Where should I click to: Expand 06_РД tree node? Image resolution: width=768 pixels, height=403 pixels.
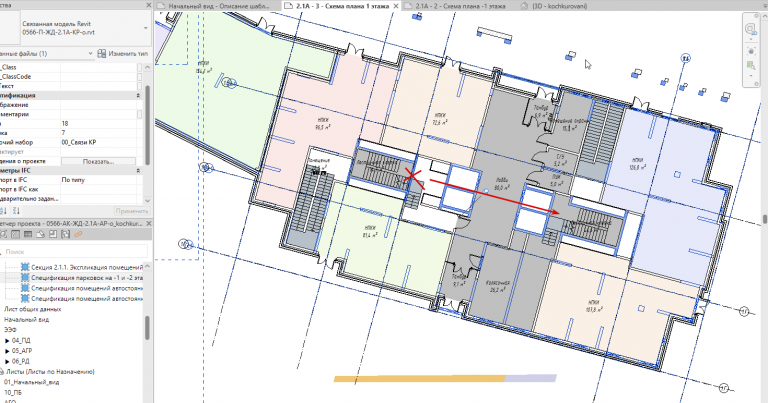[7, 361]
